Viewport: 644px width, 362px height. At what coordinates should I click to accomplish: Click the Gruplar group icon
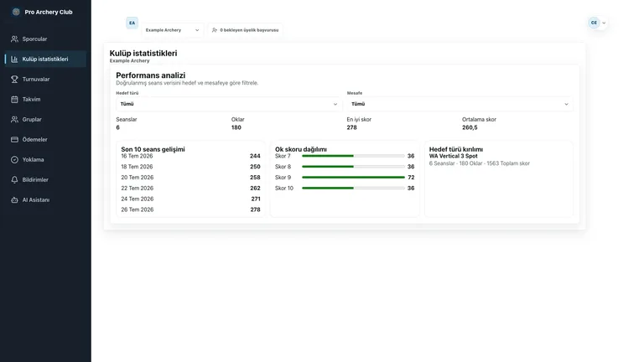(14, 120)
